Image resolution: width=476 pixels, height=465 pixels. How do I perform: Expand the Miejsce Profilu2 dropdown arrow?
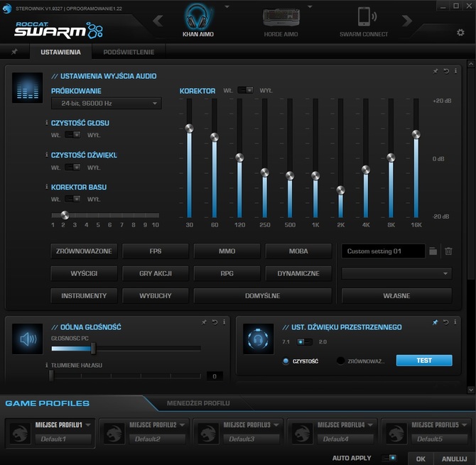pos(182,425)
